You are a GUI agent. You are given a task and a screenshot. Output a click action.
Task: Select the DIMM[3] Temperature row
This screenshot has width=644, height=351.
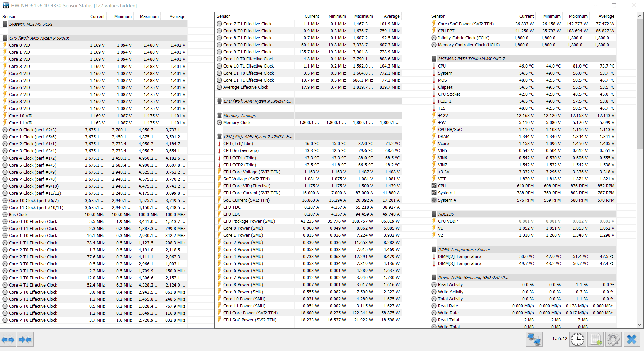point(523,263)
